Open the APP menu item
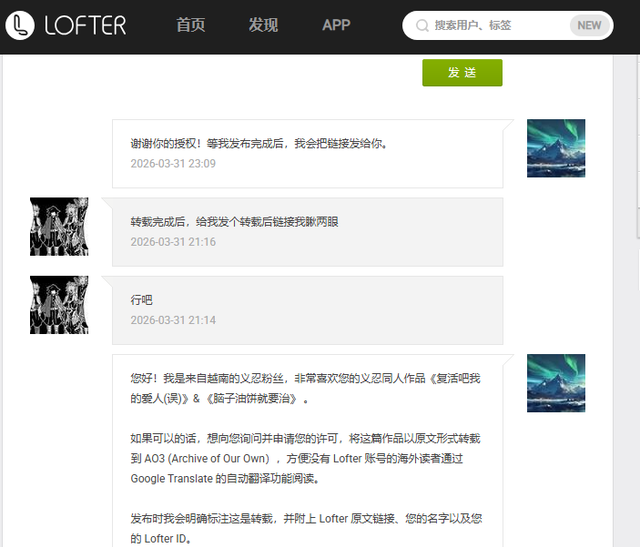 pyautogui.click(x=336, y=25)
